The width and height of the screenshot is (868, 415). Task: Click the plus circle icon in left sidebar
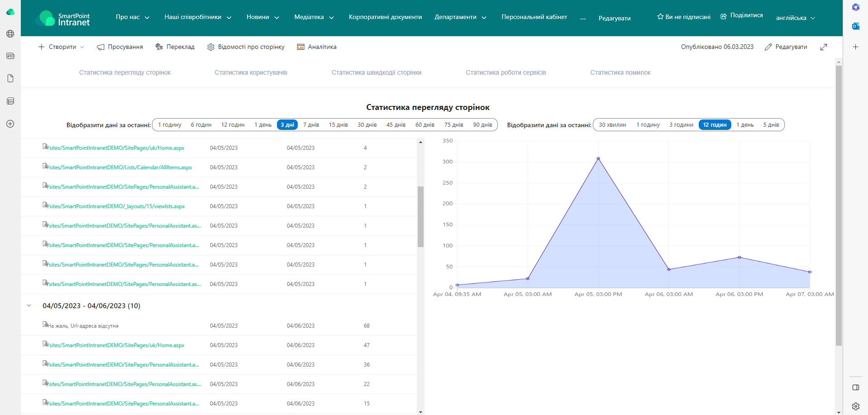(10, 124)
